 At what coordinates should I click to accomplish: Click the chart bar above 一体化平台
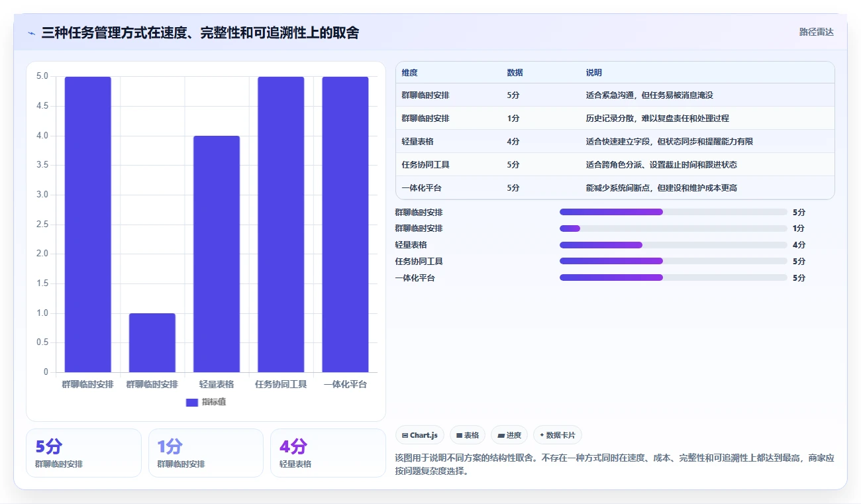click(x=345, y=225)
